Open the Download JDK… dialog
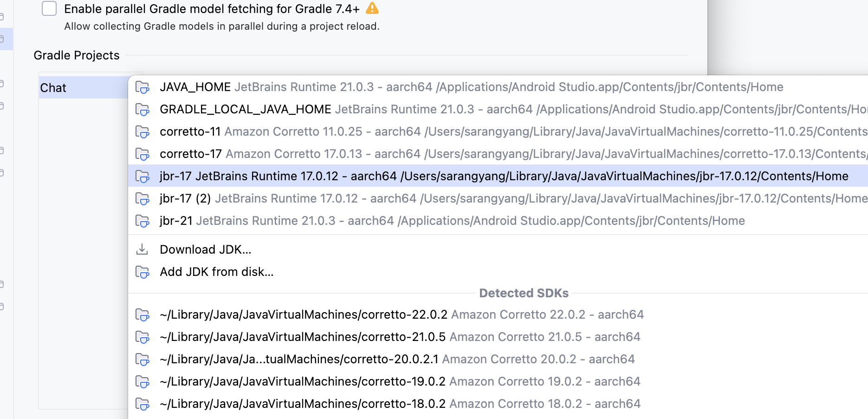The width and height of the screenshot is (868, 419). coord(498,249)
